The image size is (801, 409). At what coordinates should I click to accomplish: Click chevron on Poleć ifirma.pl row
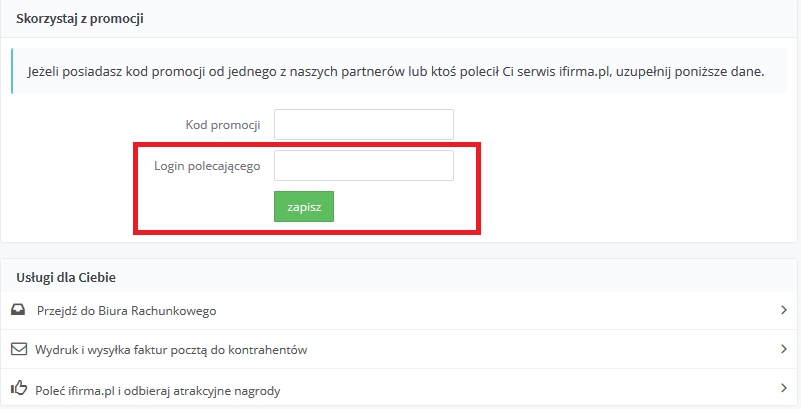[784, 387]
